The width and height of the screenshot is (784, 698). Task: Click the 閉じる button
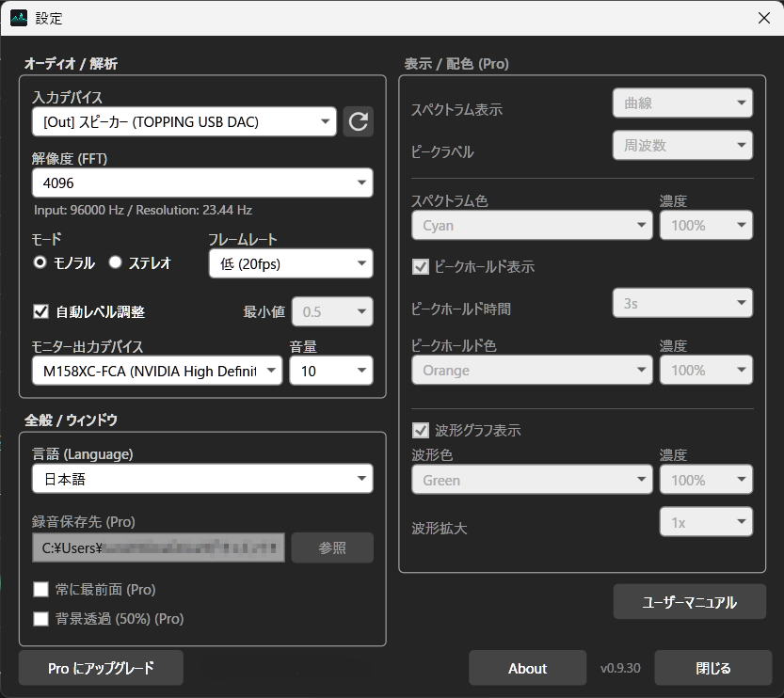[713, 668]
